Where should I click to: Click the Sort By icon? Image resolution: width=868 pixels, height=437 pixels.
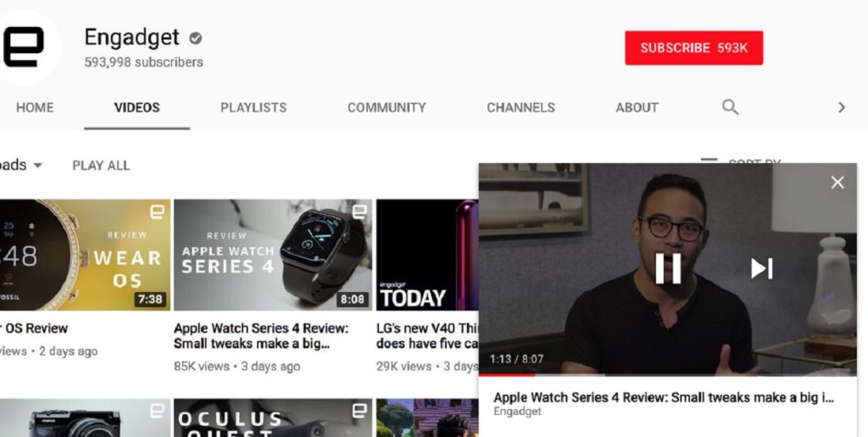click(x=709, y=160)
